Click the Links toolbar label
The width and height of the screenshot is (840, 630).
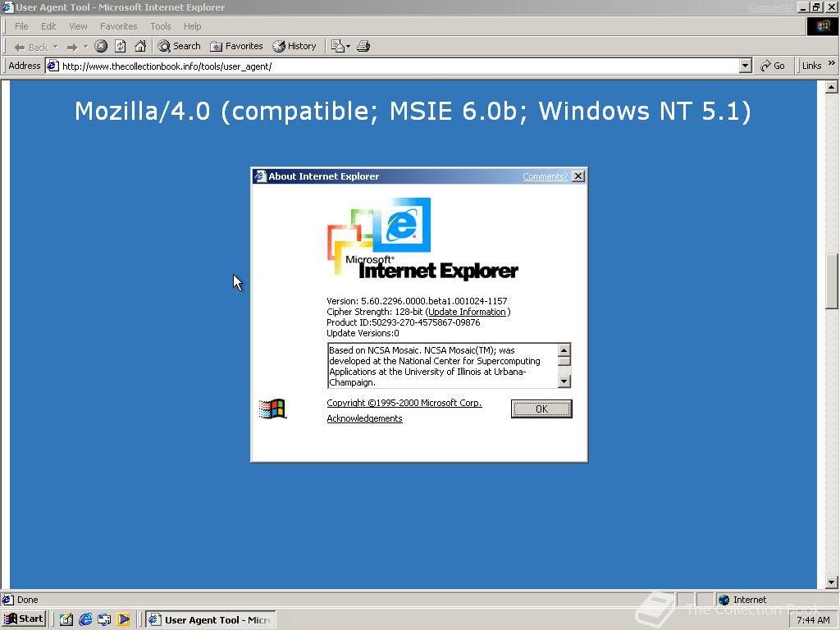click(x=811, y=66)
